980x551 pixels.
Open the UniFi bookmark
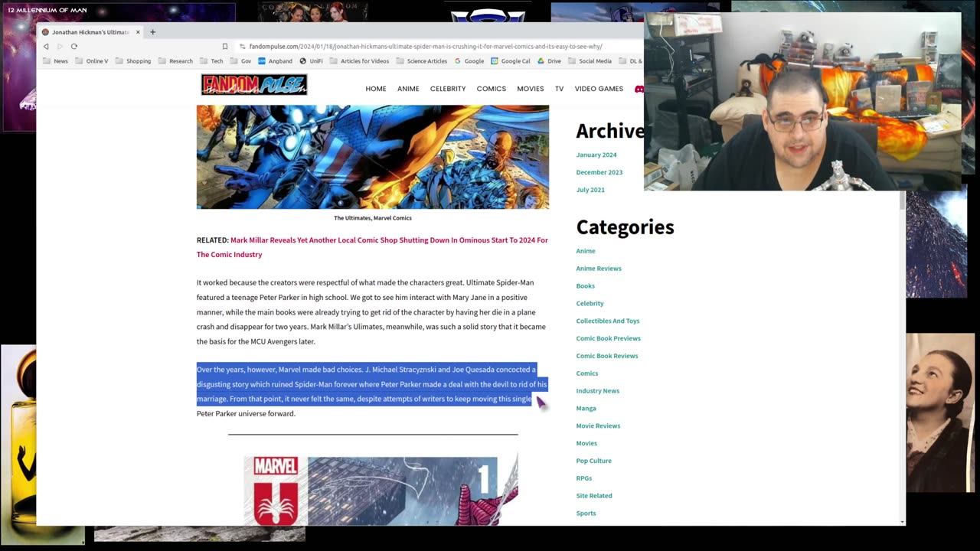(x=311, y=61)
